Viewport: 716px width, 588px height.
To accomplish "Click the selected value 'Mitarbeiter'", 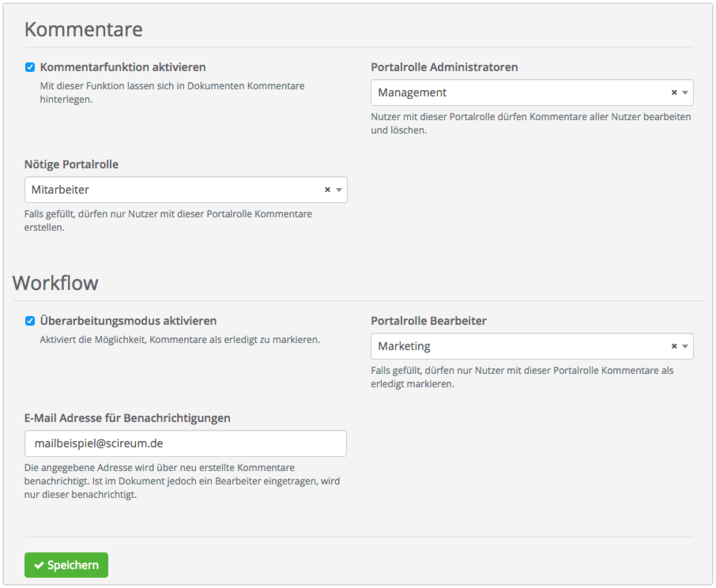I will (x=60, y=190).
